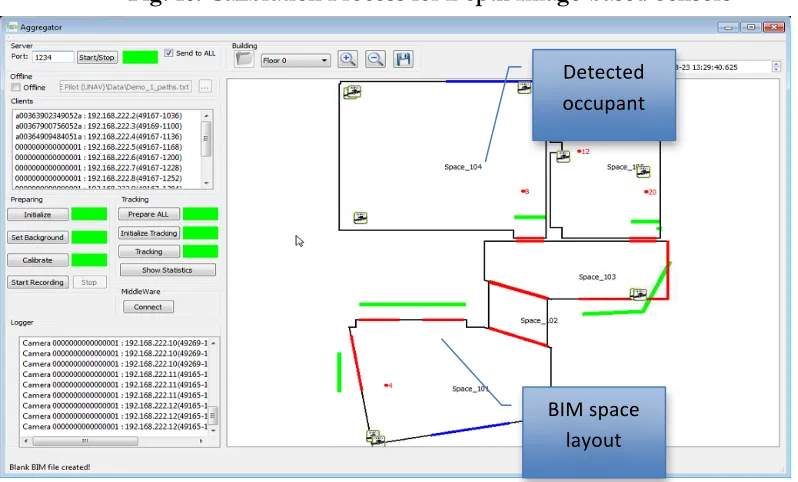
Task: Click Space_104 label on floor plan
Action: (x=463, y=167)
